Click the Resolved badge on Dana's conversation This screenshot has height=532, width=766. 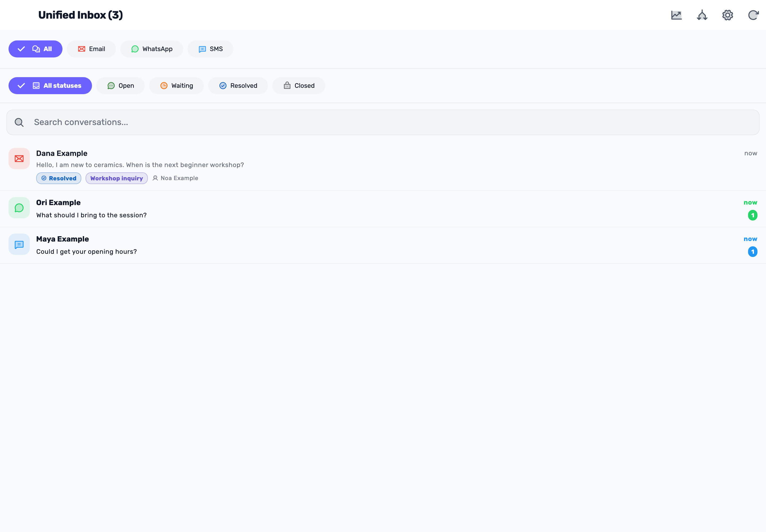59,178
